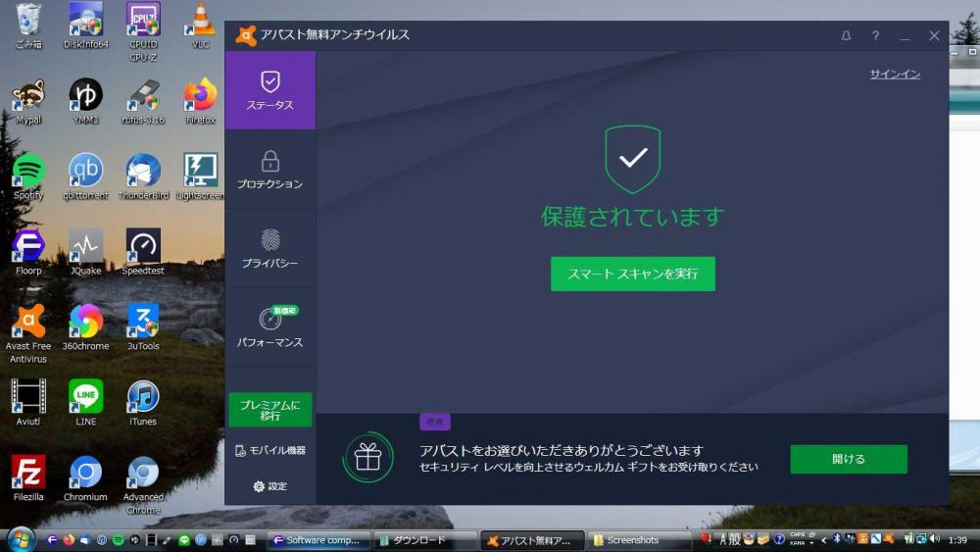This screenshot has width=980, height=552.
Task: Select the Floorp desktop icon
Action: coord(28,253)
